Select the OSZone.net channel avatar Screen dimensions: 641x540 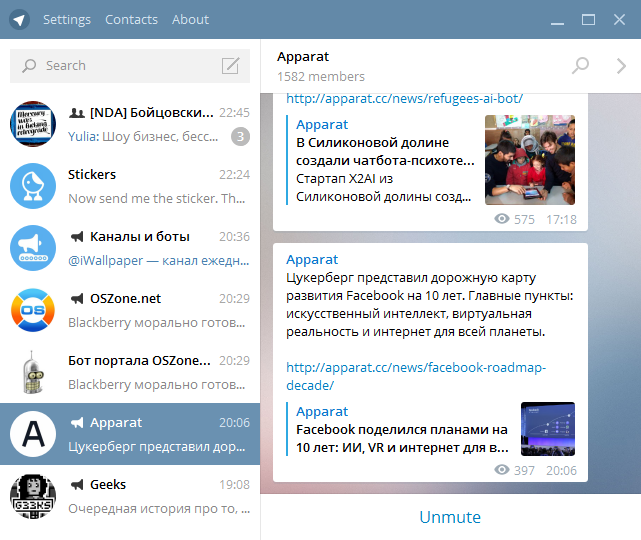[32, 310]
